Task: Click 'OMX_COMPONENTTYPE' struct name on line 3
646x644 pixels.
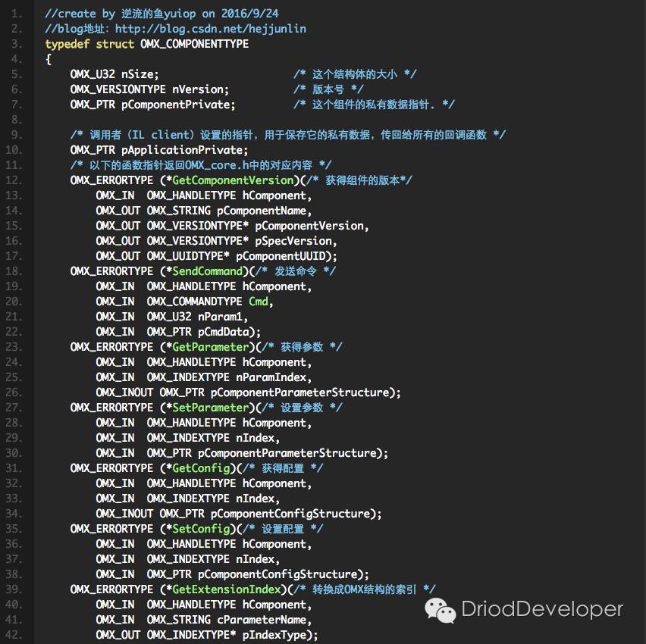Action: pyautogui.click(x=194, y=44)
